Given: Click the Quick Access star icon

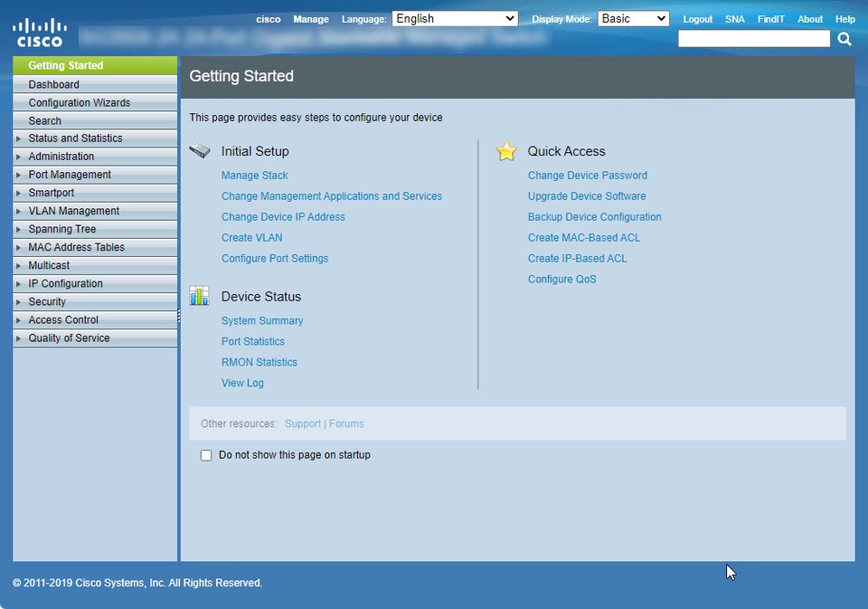Looking at the screenshot, I should click(x=506, y=151).
